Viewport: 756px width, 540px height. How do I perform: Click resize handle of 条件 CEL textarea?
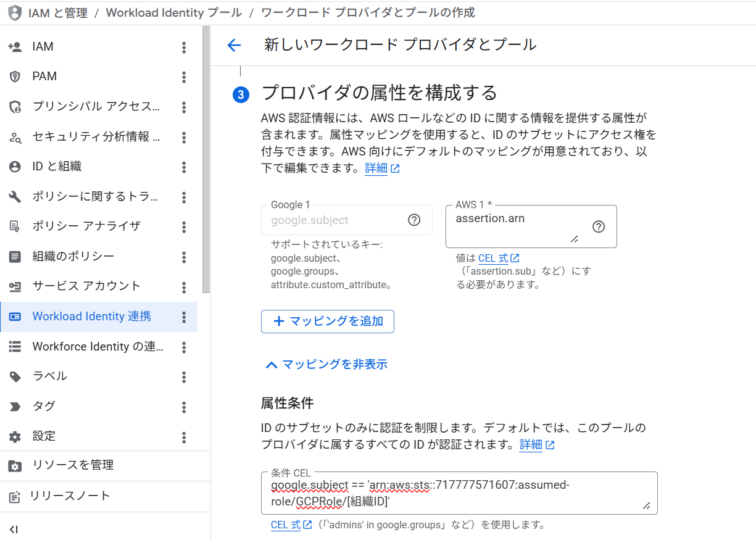tap(646, 506)
